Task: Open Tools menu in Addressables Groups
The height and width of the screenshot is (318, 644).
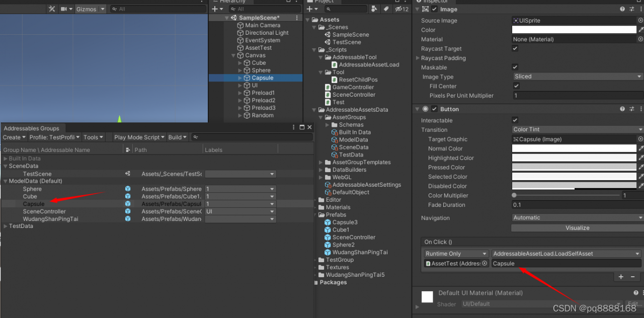Action: coord(93,137)
